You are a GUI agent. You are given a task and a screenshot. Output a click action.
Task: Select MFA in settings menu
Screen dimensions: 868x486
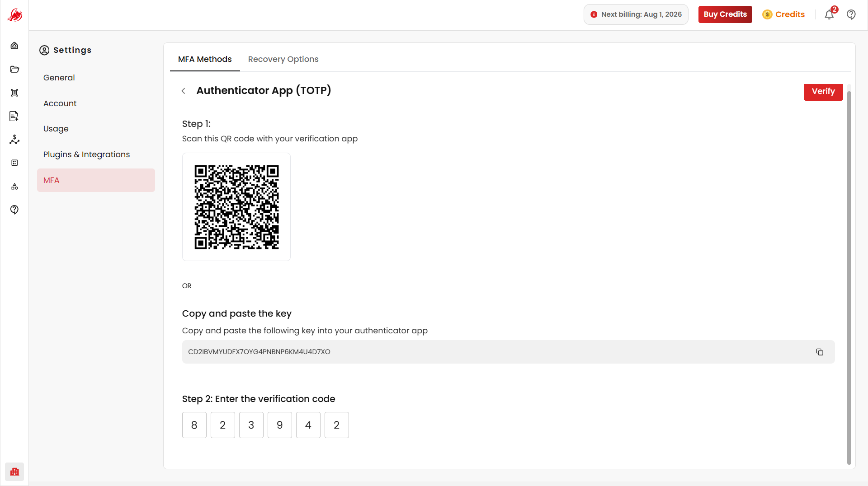click(96, 180)
